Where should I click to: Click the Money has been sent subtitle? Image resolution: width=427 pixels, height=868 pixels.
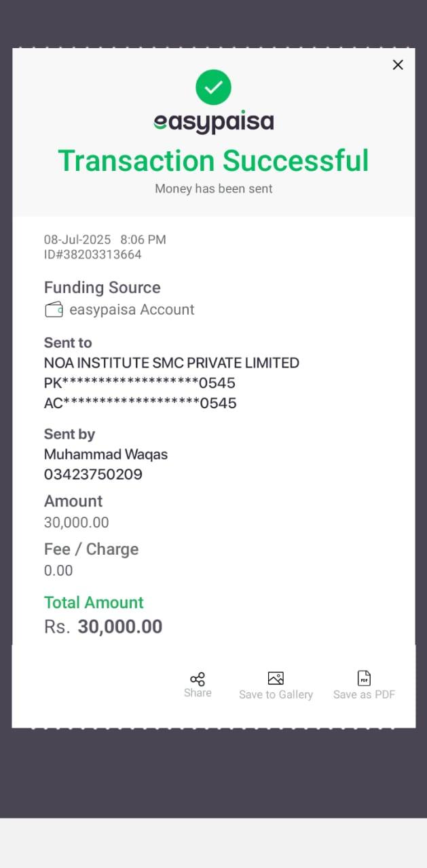coord(213,189)
